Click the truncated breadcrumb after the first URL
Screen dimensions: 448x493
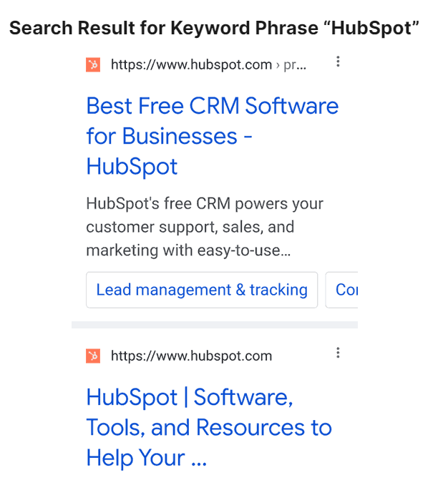(x=295, y=65)
